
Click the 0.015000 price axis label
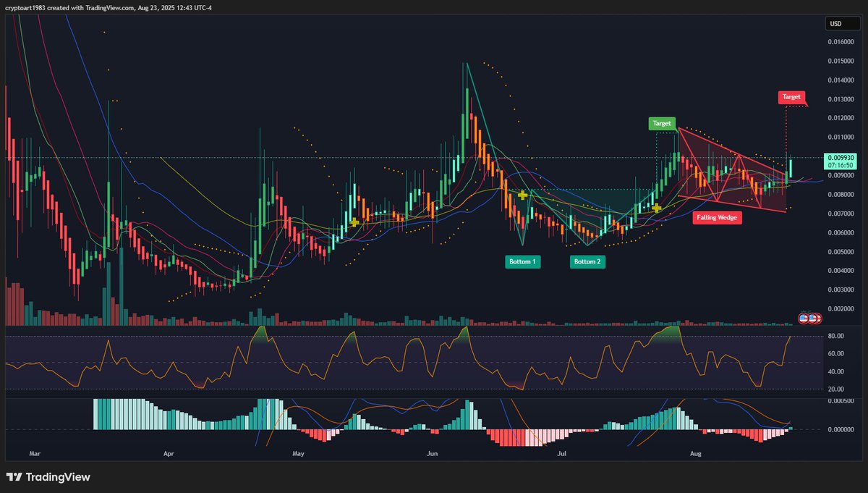tap(841, 61)
